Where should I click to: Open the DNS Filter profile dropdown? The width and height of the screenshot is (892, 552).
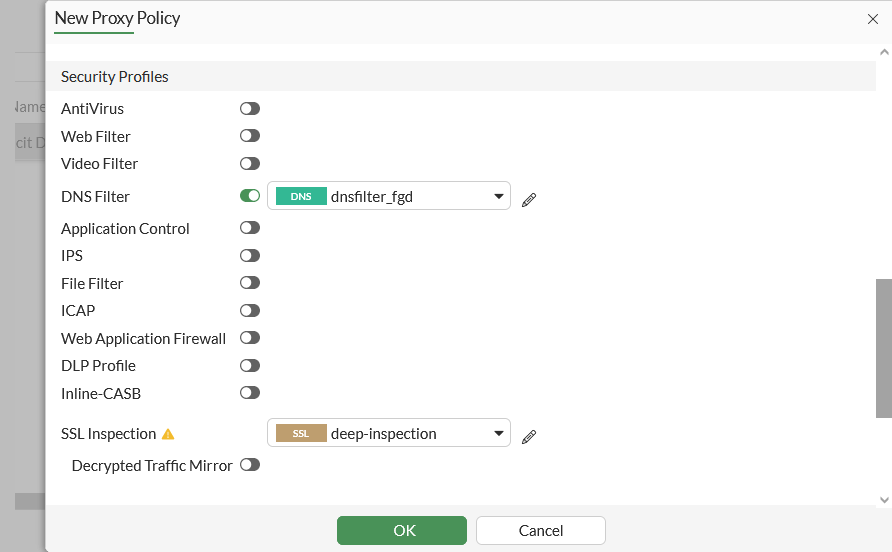[389, 197]
